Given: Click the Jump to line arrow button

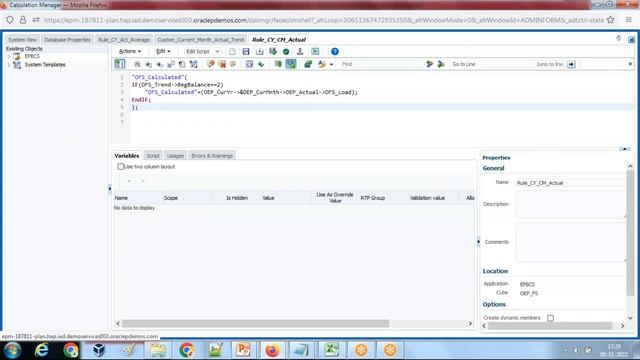Looking at the screenshot, I should click(x=571, y=64).
